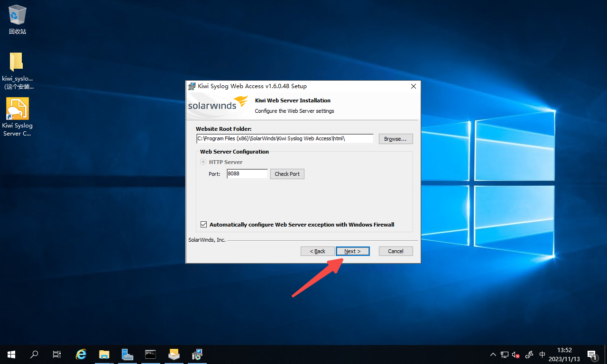Viewport: 607px width, 364px height.
Task: Click the SolarWinds logo in the dialog
Action: click(x=218, y=104)
